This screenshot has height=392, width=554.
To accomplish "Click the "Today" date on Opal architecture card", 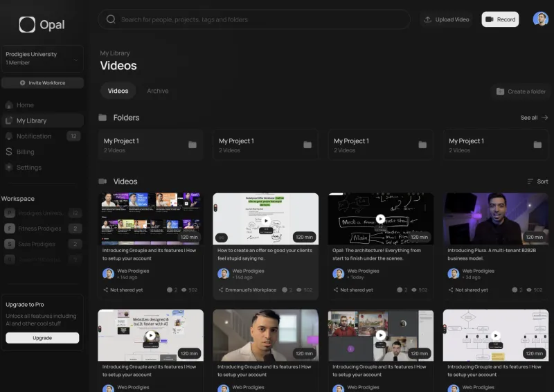I will click(357, 278).
